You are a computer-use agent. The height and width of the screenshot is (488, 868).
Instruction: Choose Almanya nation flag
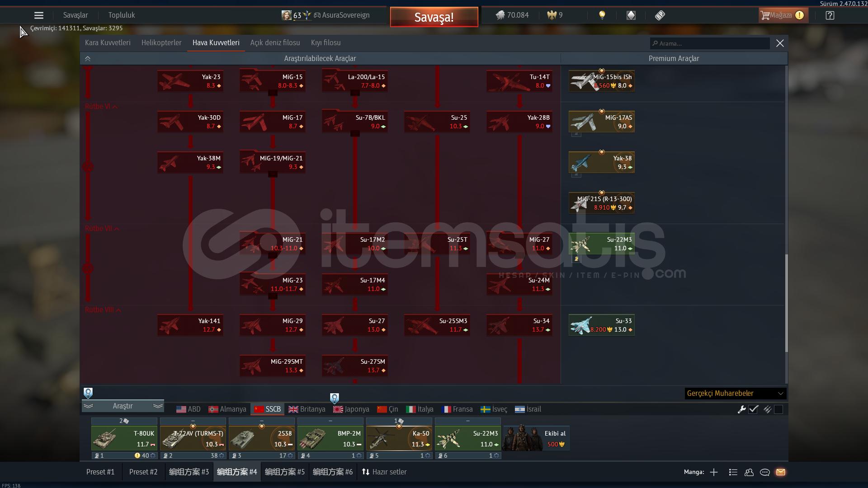tap(227, 409)
